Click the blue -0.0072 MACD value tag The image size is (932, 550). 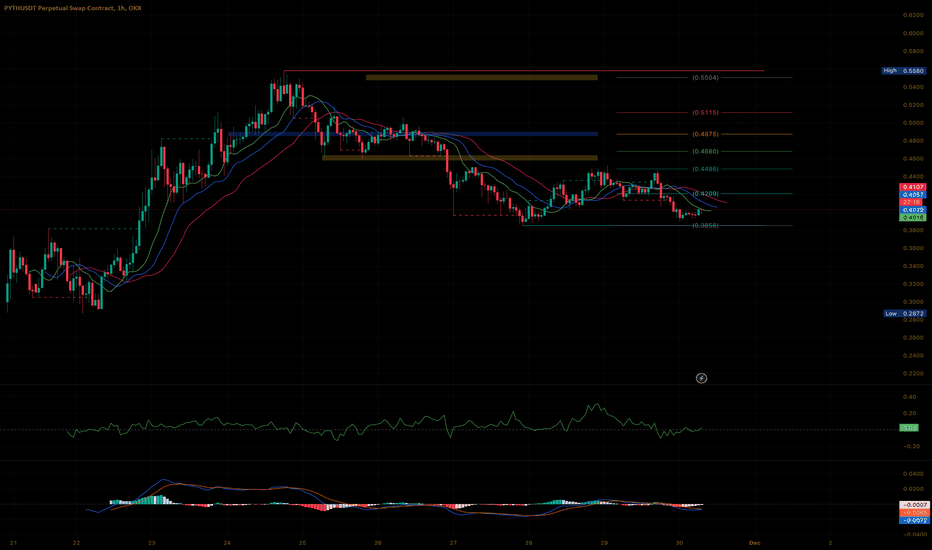click(912, 520)
